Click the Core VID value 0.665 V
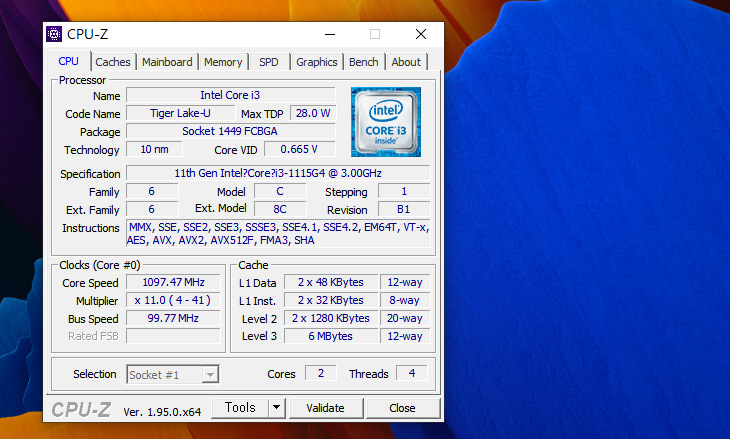Image resolution: width=730 pixels, height=439 pixels. click(x=299, y=149)
